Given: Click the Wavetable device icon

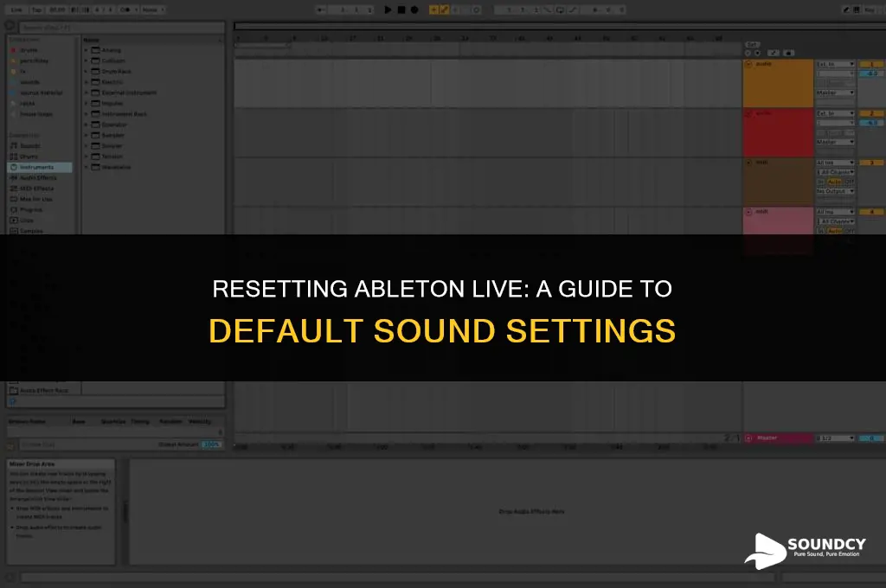Looking at the screenshot, I should pos(95,167).
